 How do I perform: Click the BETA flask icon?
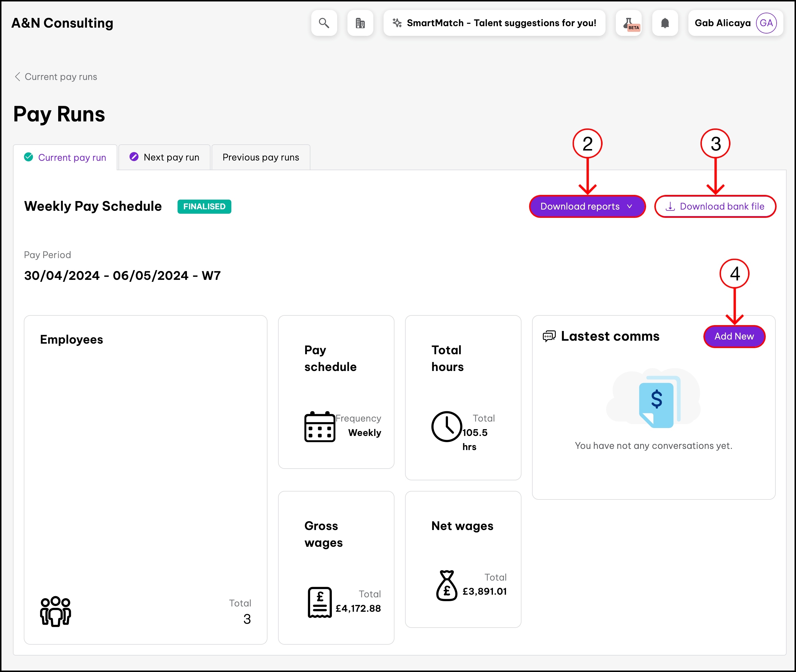[628, 23]
